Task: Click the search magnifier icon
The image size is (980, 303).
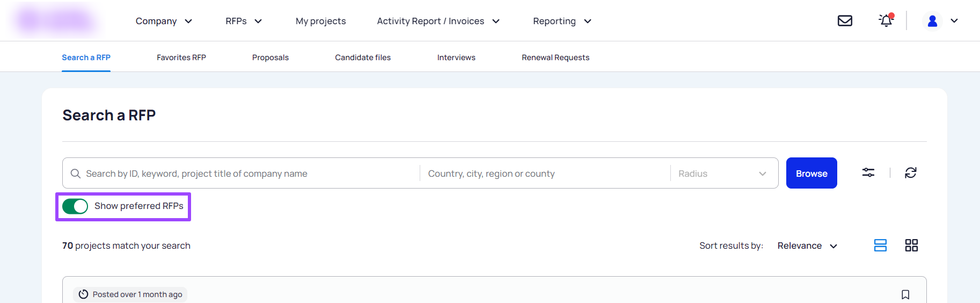Action: coord(76,174)
